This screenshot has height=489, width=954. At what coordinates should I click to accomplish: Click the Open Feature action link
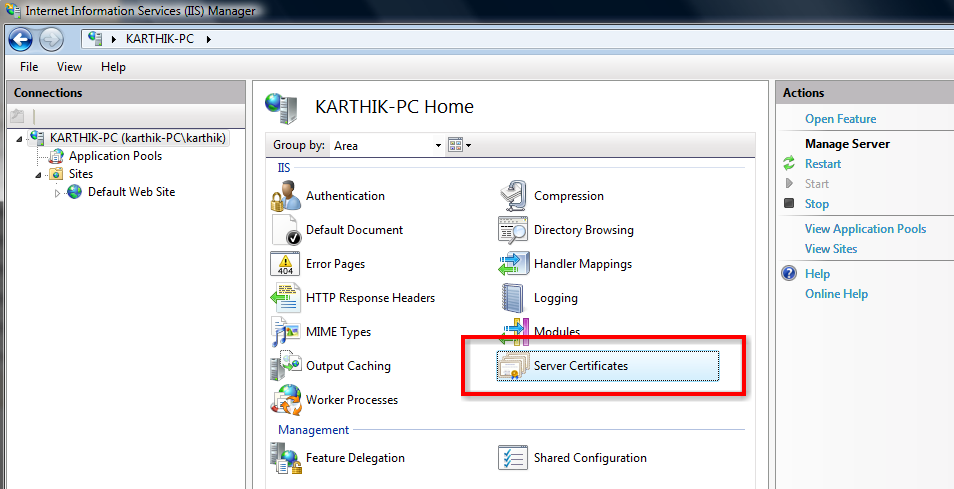[840, 119]
